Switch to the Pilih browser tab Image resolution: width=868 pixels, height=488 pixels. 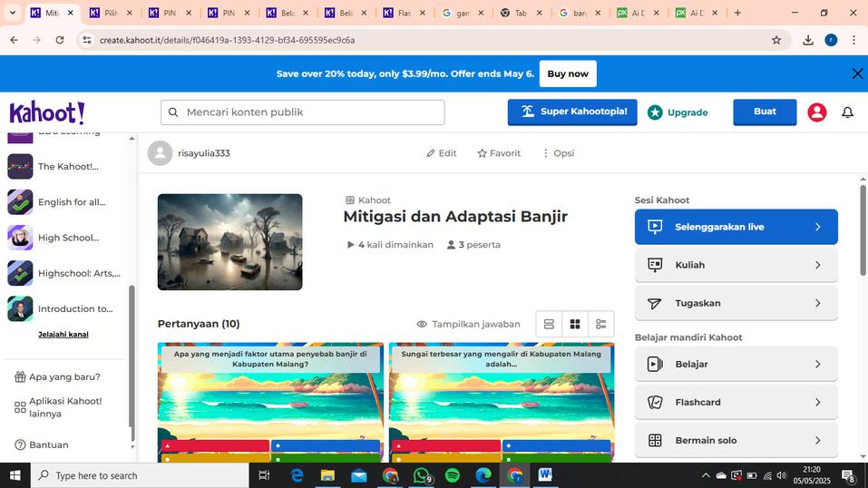pos(111,13)
